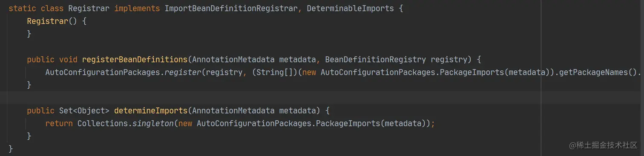Click the registerBeanDefinitions method name

[135, 59]
